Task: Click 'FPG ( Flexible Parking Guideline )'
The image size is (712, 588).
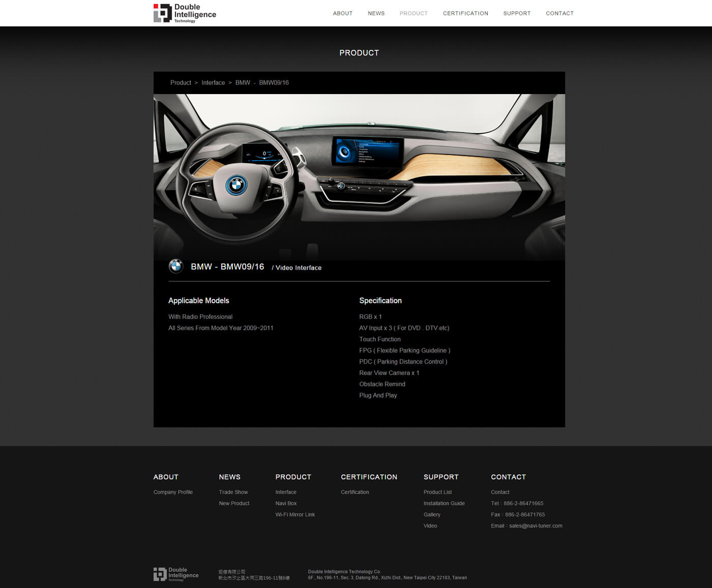Action: pyautogui.click(x=405, y=350)
